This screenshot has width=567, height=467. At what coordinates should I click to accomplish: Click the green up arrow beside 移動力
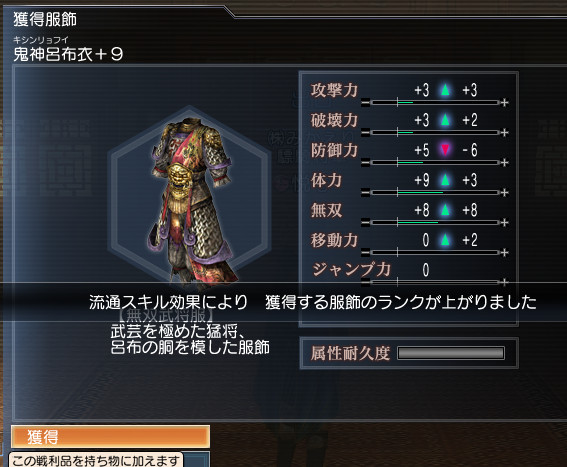point(446,240)
